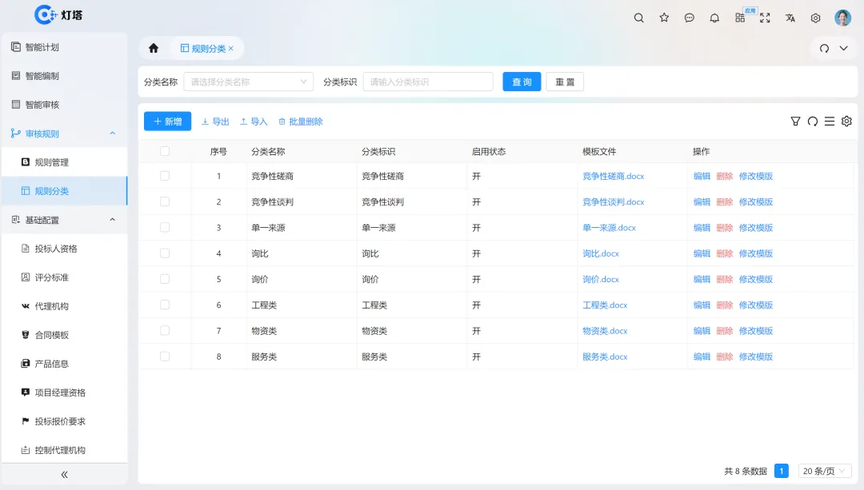Screen dimensions: 864x490
Task: Click the 查询 button
Action: (521, 82)
